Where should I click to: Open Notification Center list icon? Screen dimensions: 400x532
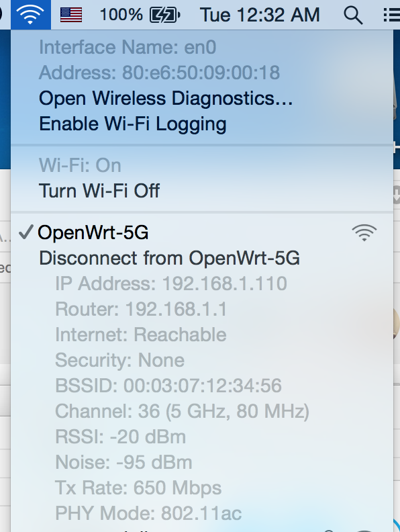(x=391, y=15)
